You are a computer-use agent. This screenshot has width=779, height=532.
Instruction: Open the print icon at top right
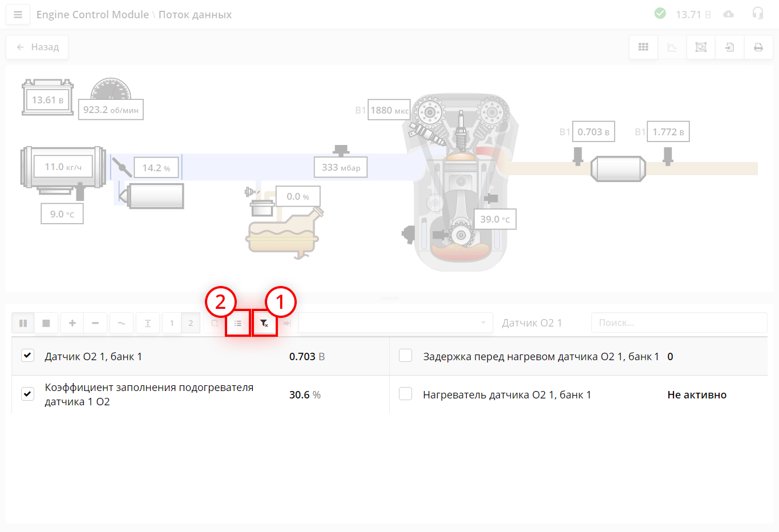coord(758,47)
